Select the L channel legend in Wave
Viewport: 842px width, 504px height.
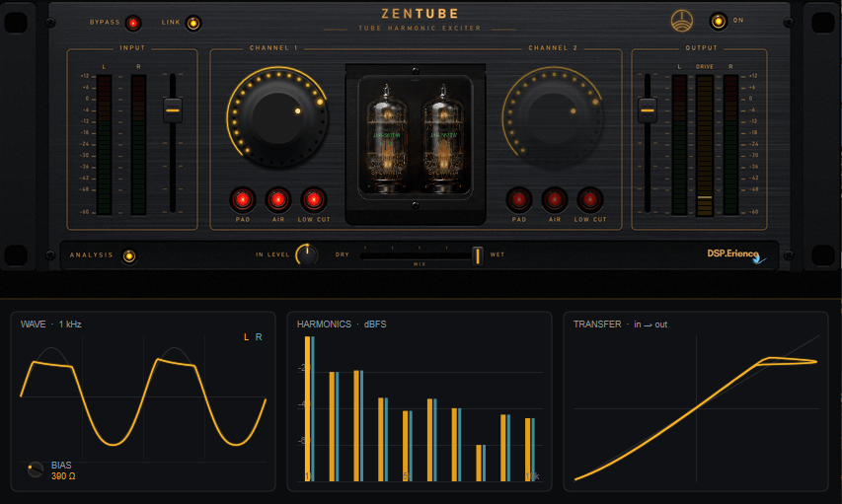(246, 337)
